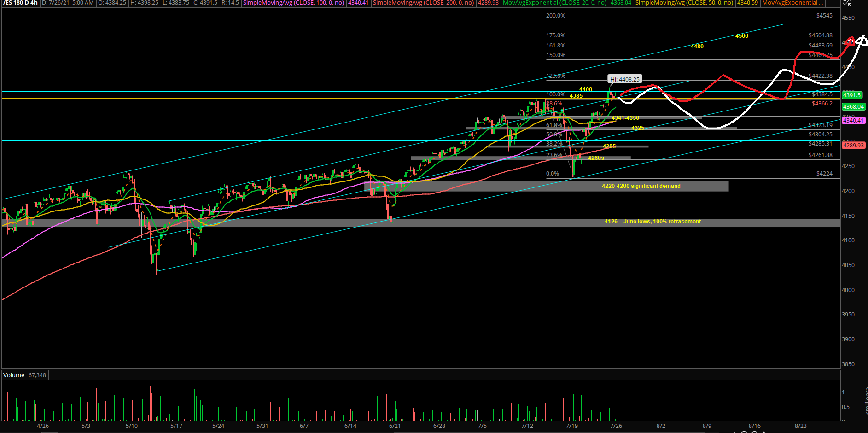The width and height of the screenshot is (868, 433).
Task: Select the drawing tools icon at top right
Action: (846, 3)
